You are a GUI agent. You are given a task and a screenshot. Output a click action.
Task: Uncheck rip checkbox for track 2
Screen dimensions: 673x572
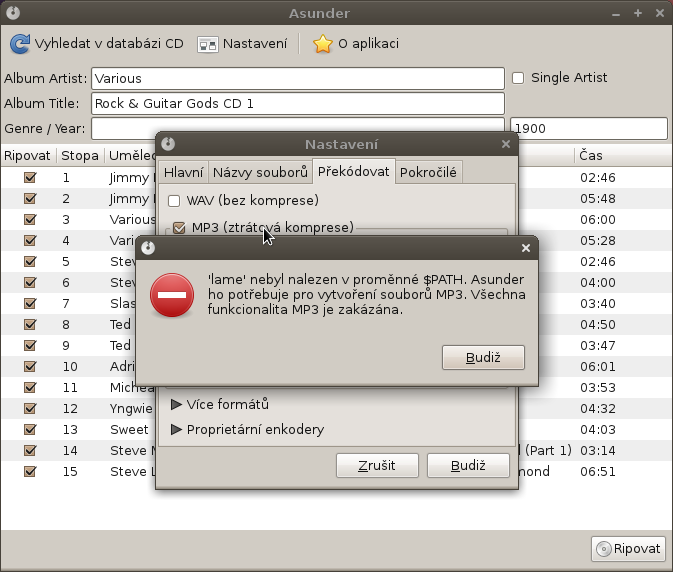(x=30, y=198)
